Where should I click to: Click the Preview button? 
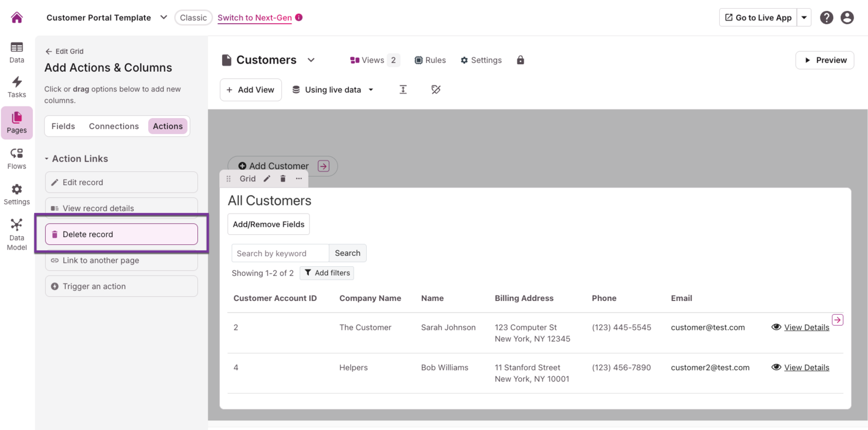(x=825, y=60)
